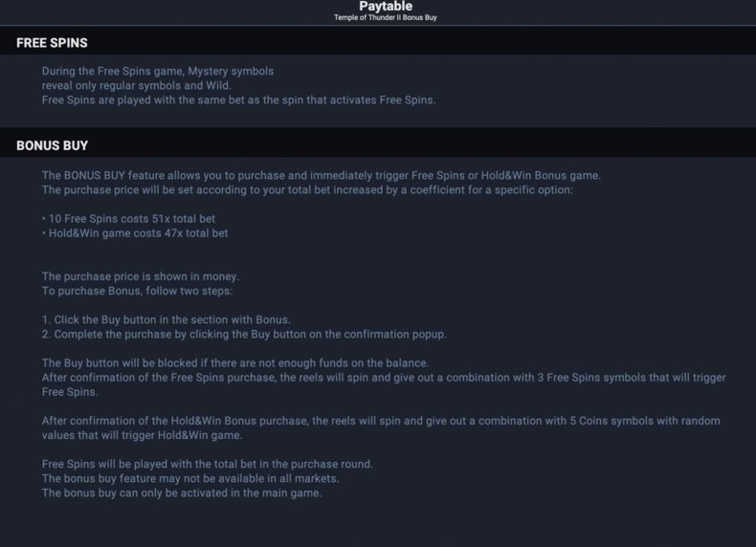756x547 pixels.
Task: Click the Temple of Thunder II Bonus Buy subtitle
Action: (x=386, y=17)
